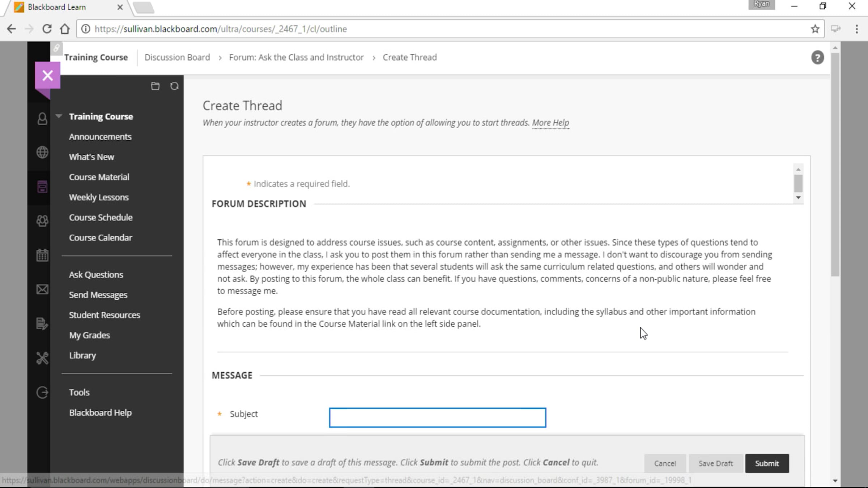Open the Organizations group icon
The width and height of the screenshot is (868, 488).
pyautogui.click(x=42, y=221)
